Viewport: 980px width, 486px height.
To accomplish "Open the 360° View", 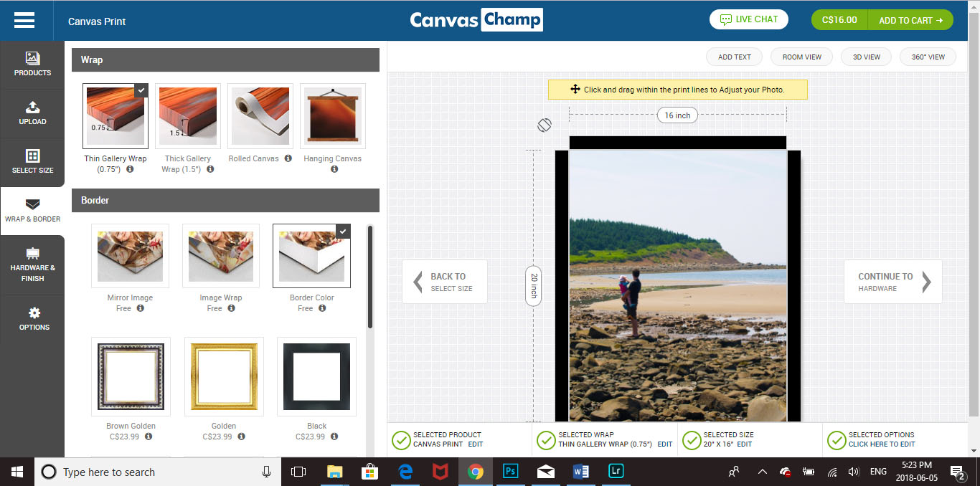I will 928,57.
